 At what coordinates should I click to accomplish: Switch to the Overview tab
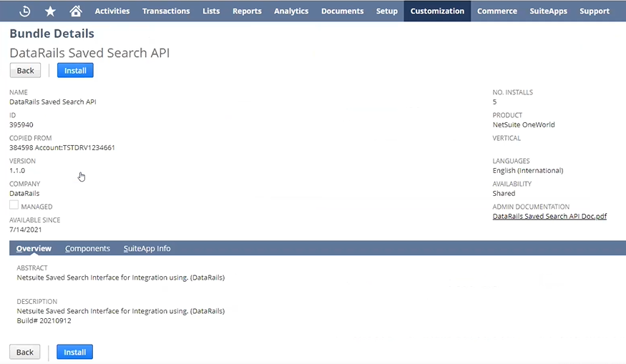pyautogui.click(x=34, y=248)
